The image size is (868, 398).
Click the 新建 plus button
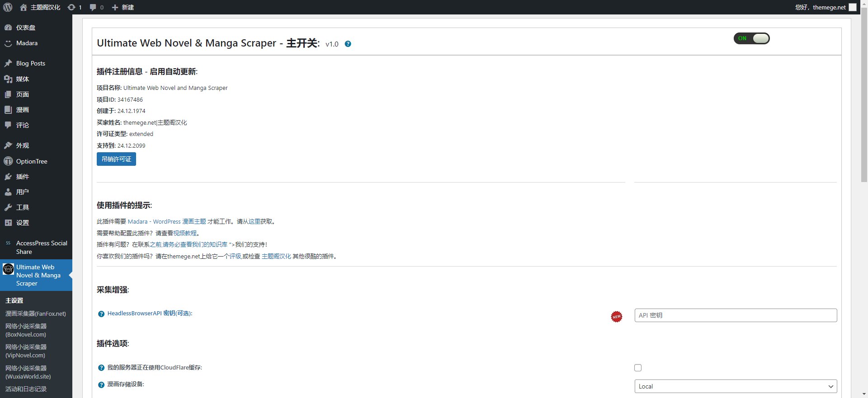pyautogui.click(x=123, y=7)
